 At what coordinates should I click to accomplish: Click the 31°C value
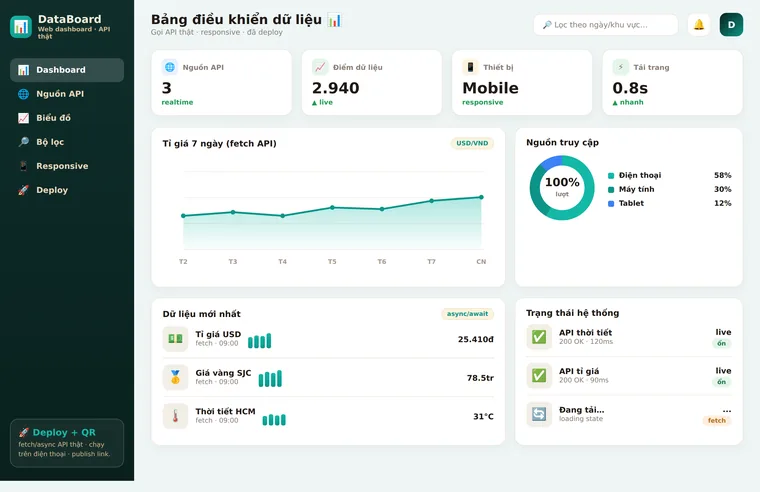coord(483,416)
